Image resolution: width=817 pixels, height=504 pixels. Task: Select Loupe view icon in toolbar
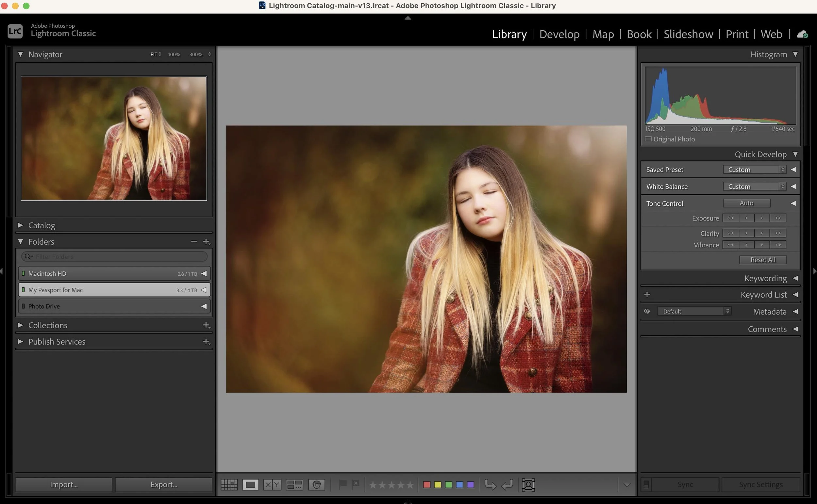[x=250, y=485]
